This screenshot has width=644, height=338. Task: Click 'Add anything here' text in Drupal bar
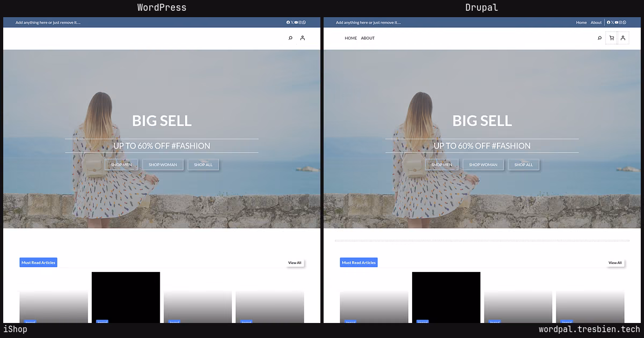coord(368,23)
